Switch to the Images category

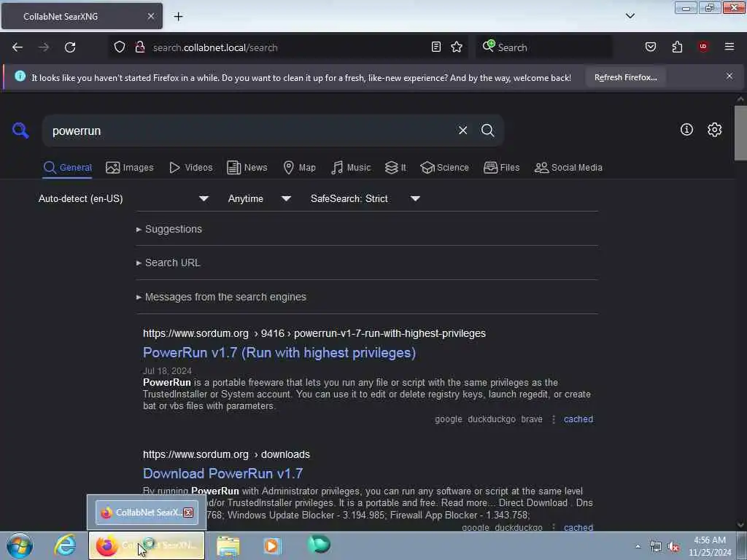[130, 168]
